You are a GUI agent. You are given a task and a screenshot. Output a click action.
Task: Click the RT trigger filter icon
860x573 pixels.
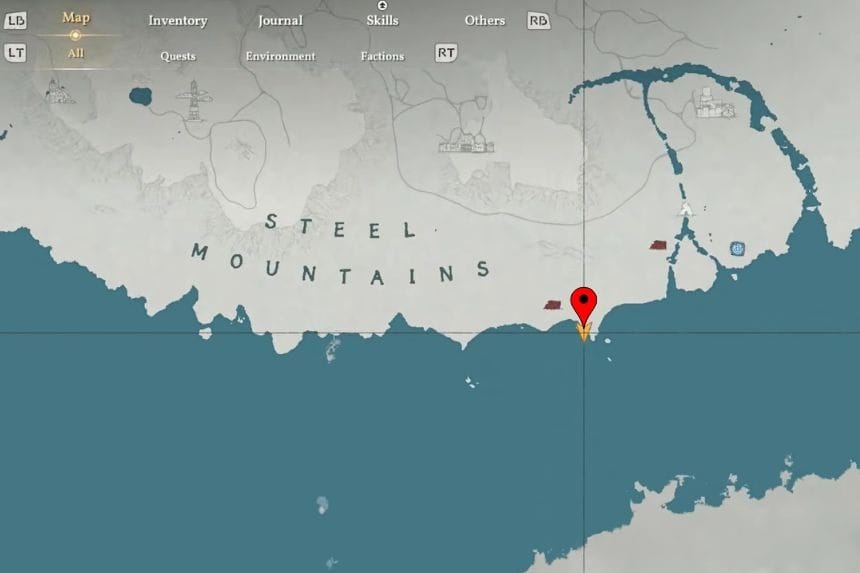pyautogui.click(x=446, y=53)
